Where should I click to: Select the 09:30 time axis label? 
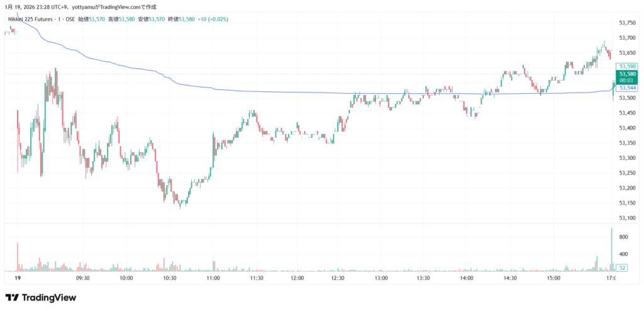click(x=83, y=278)
